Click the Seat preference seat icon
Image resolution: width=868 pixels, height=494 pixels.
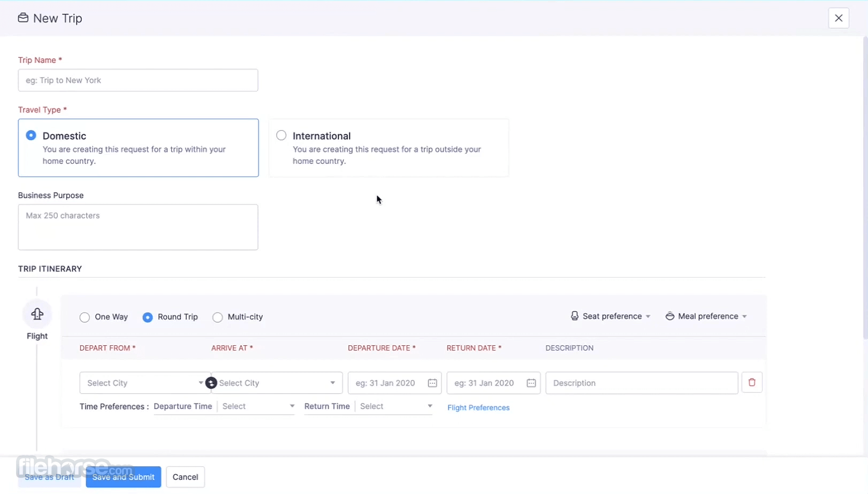pos(574,316)
